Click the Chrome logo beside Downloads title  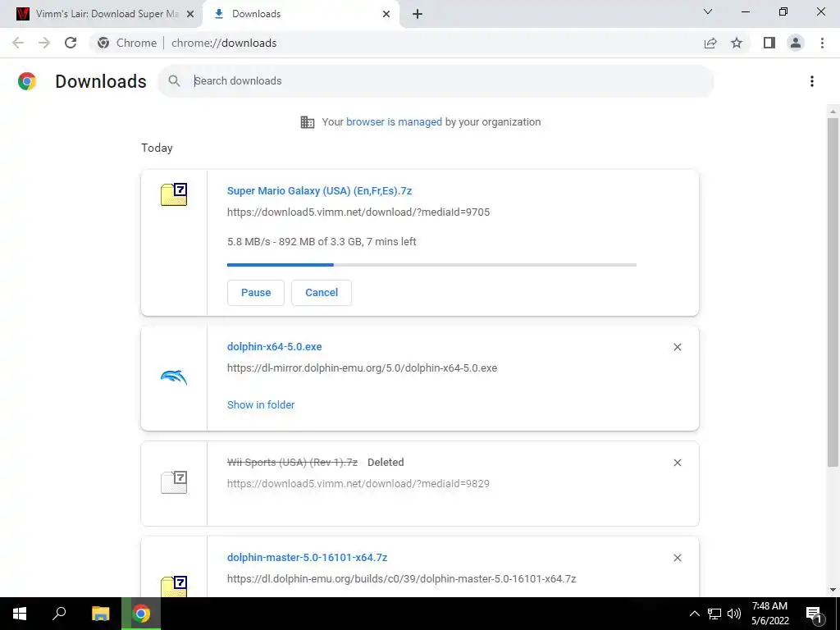(x=27, y=81)
